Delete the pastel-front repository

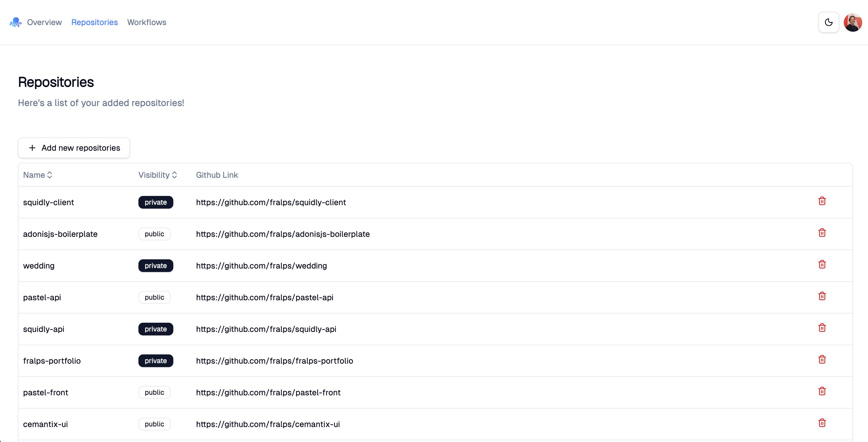(x=822, y=391)
